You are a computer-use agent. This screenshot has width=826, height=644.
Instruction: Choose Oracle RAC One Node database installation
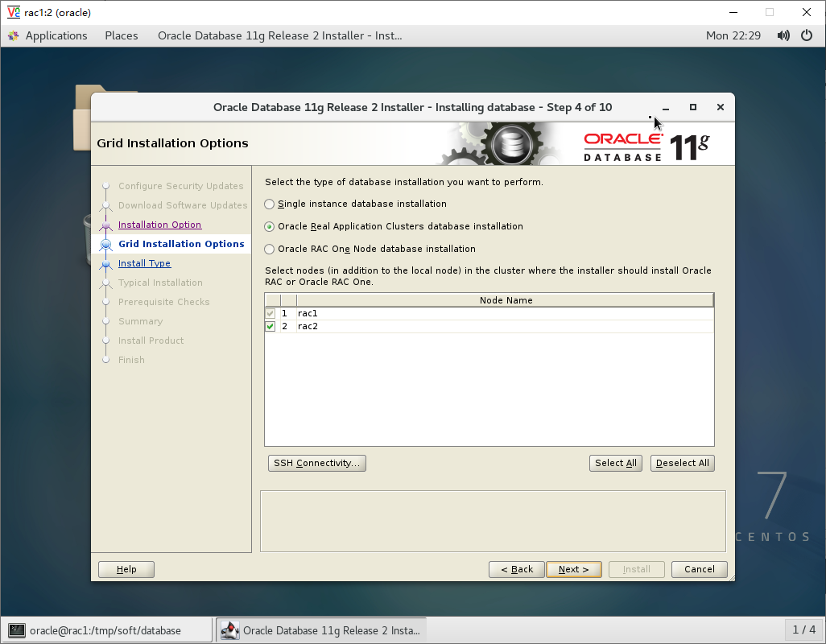coord(269,249)
